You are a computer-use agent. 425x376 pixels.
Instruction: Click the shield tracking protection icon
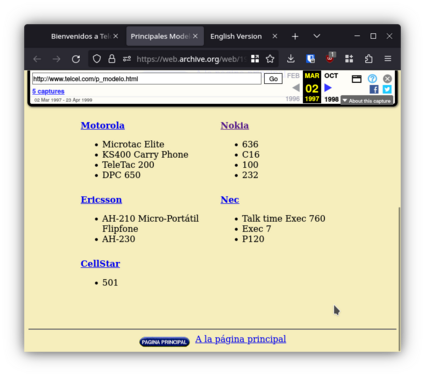pyautogui.click(x=97, y=59)
